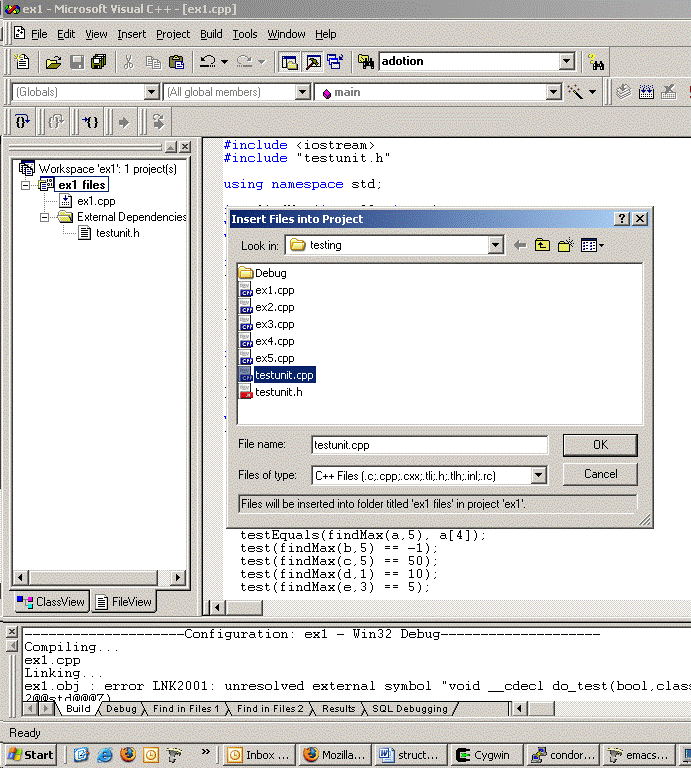691x768 pixels.
Task: Open the View Menu icon in dialog
Action: pos(592,245)
